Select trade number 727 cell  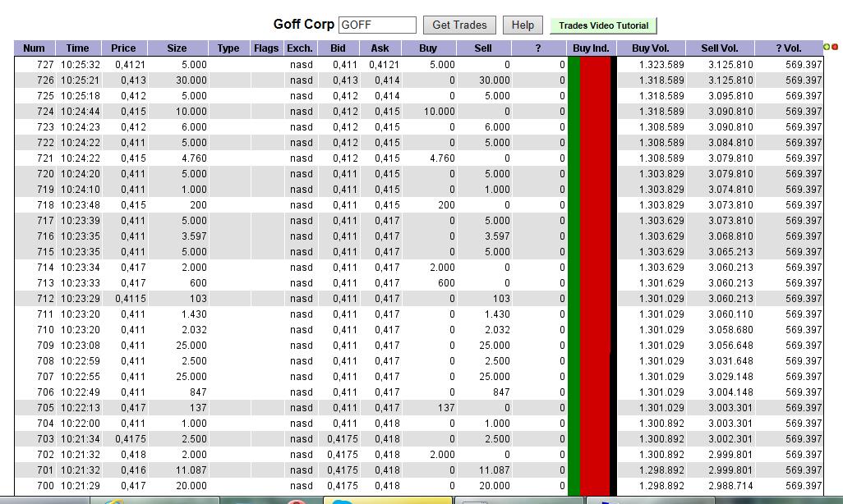(x=46, y=65)
